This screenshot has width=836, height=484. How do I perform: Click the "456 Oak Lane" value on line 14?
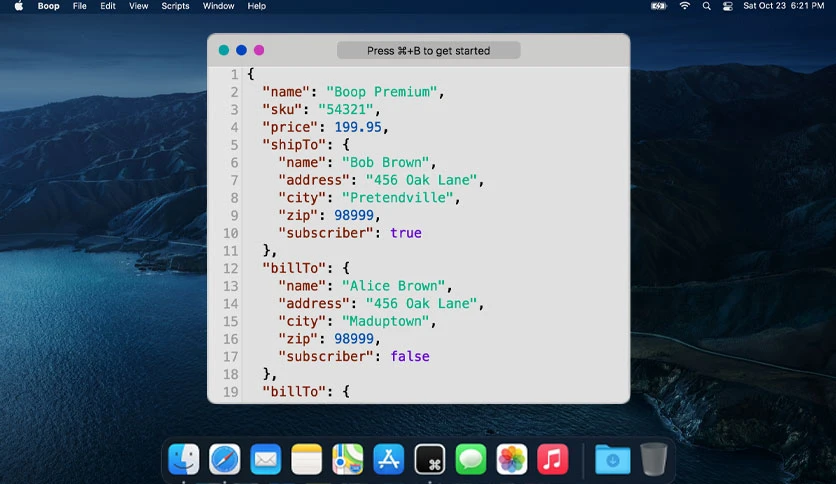(x=422, y=303)
